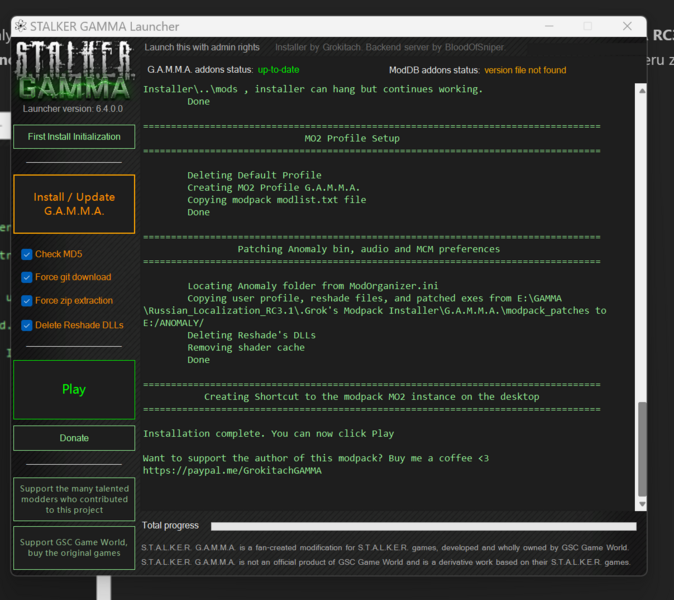Launch the game with Play button
674x600 pixels.
(x=74, y=389)
